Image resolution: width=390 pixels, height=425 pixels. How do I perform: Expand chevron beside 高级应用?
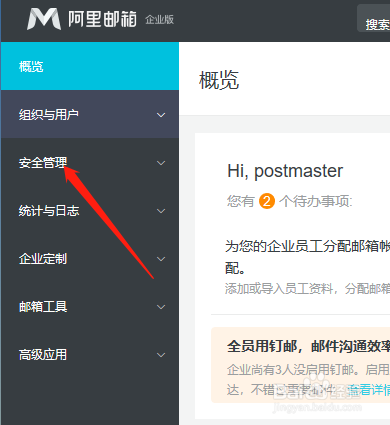pos(161,355)
